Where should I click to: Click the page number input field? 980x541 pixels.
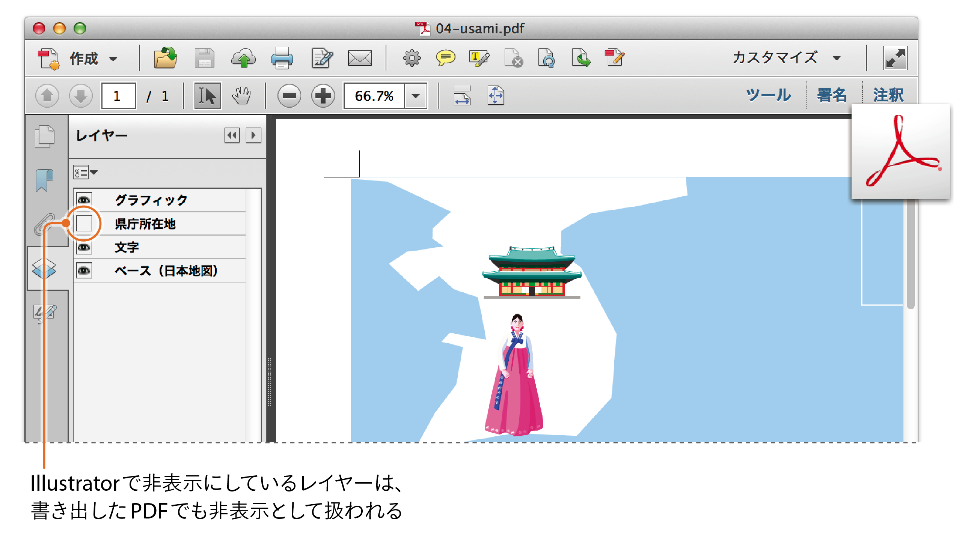click(118, 96)
